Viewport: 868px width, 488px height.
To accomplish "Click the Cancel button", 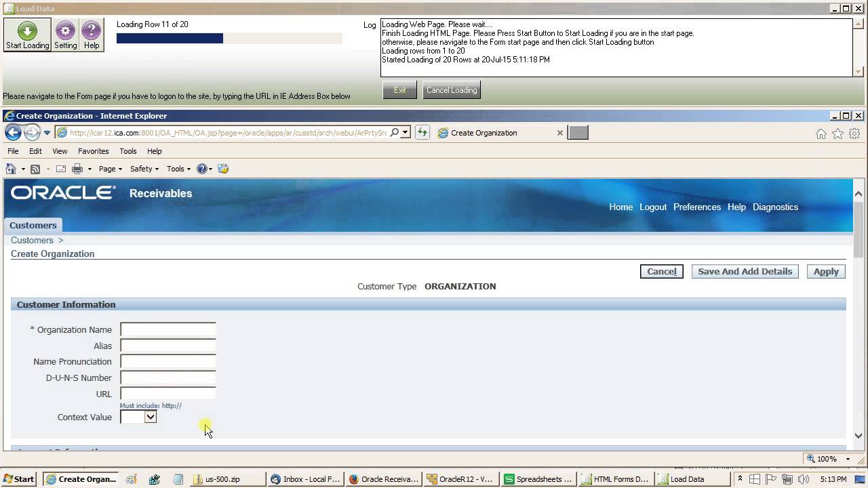I will pos(661,271).
